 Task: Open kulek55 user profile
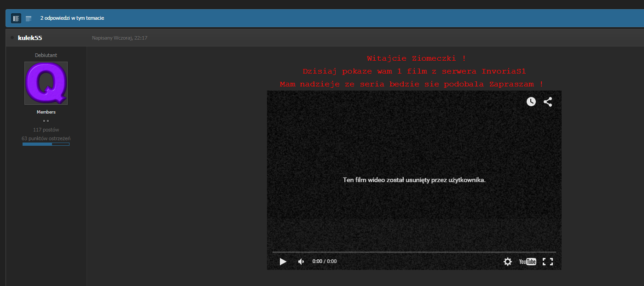[30, 38]
